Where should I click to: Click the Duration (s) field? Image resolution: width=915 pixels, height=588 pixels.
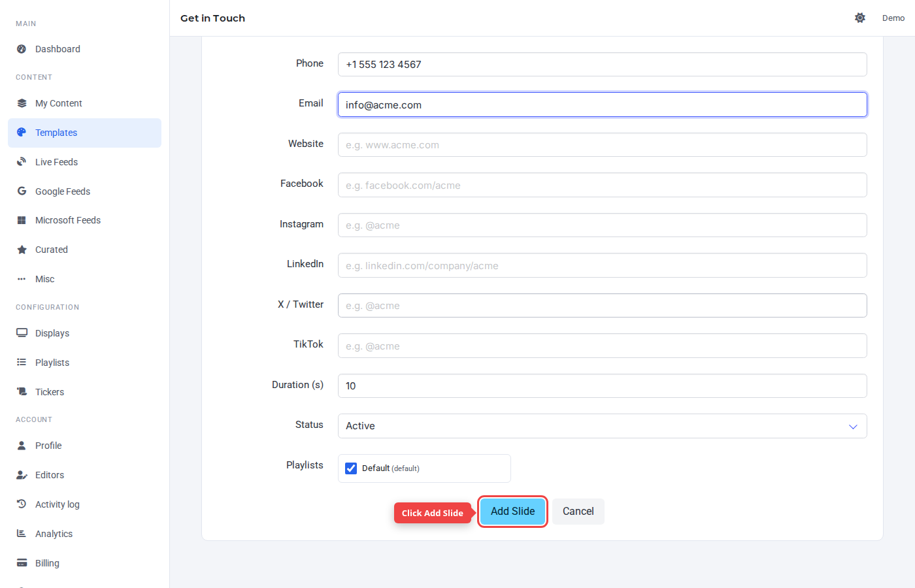point(602,386)
